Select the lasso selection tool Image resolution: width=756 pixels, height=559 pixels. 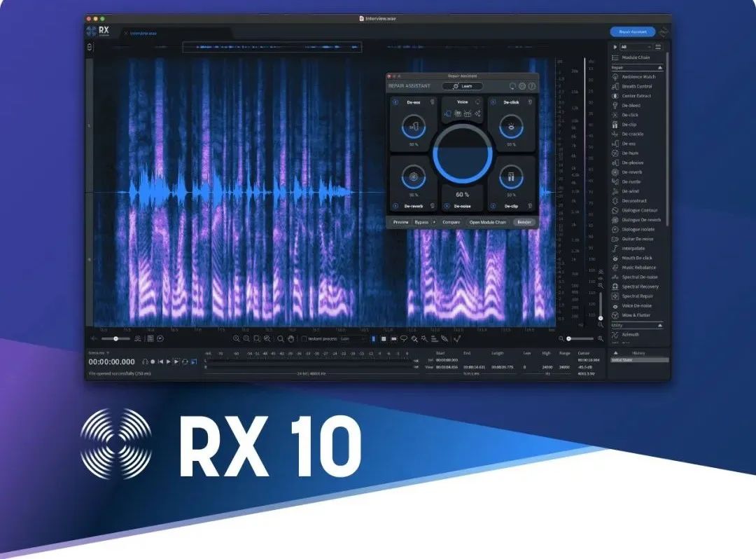pyautogui.click(x=404, y=339)
